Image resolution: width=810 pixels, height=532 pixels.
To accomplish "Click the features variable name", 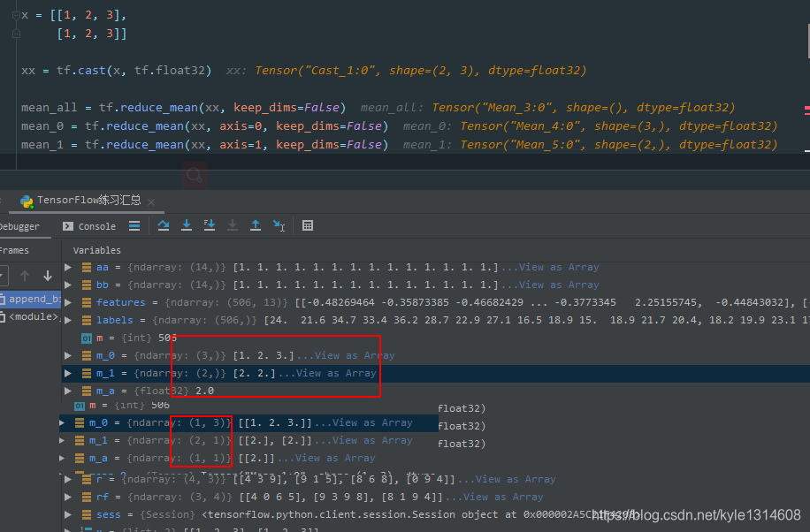I will pyautogui.click(x=121, y=302).
